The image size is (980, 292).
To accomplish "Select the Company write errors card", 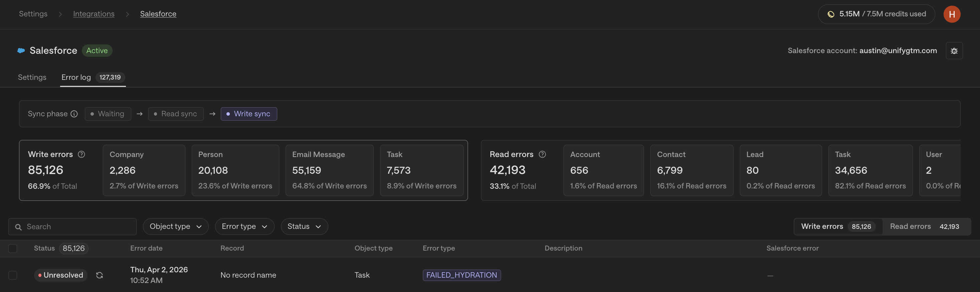I will 144,170.
